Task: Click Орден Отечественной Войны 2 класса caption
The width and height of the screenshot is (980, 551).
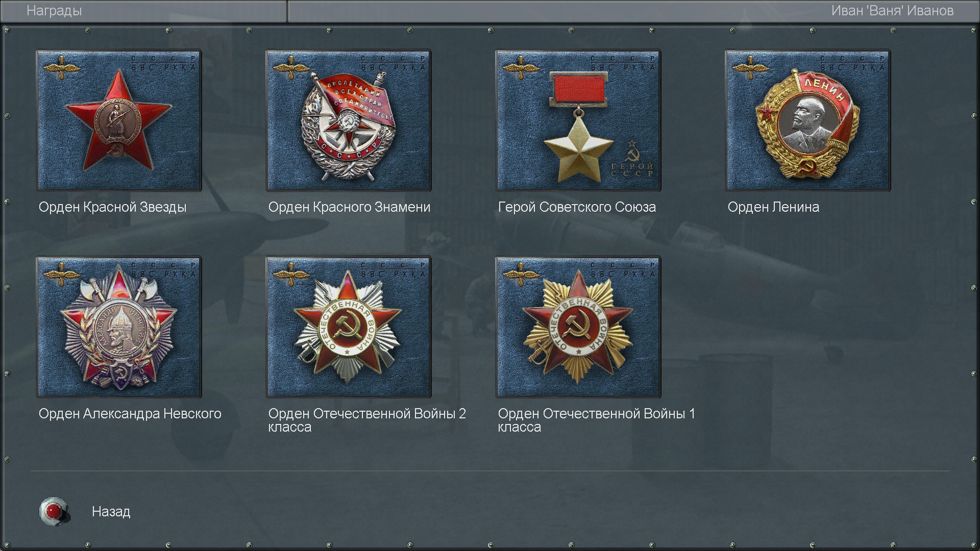Action: [367, 420]
